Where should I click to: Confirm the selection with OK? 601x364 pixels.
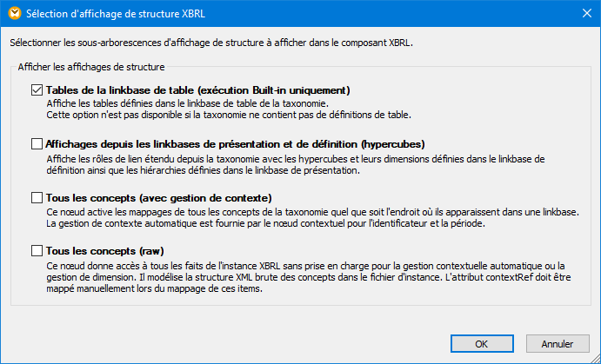coord(481,343)
